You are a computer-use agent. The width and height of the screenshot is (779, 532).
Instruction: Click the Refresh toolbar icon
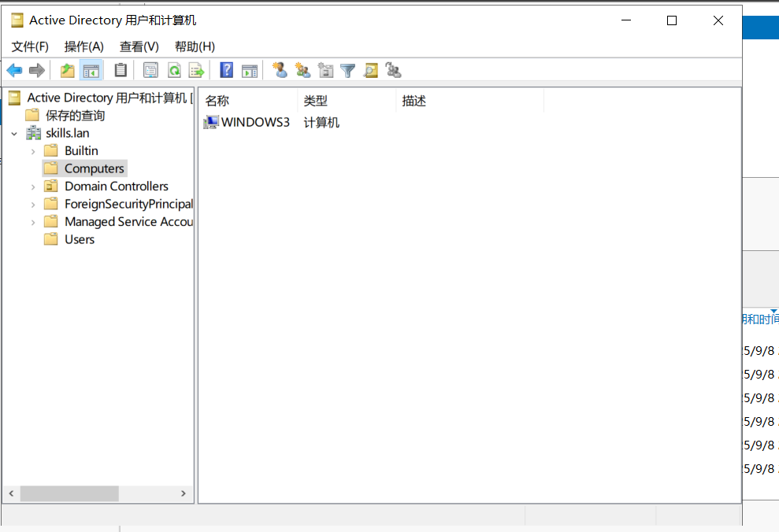click(x=174, y=71)
